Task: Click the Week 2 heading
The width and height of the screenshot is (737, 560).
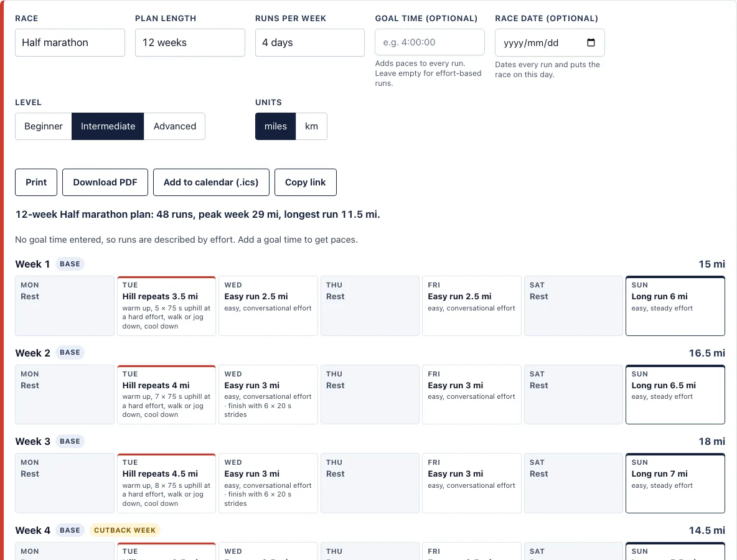Action: [32, 353]
